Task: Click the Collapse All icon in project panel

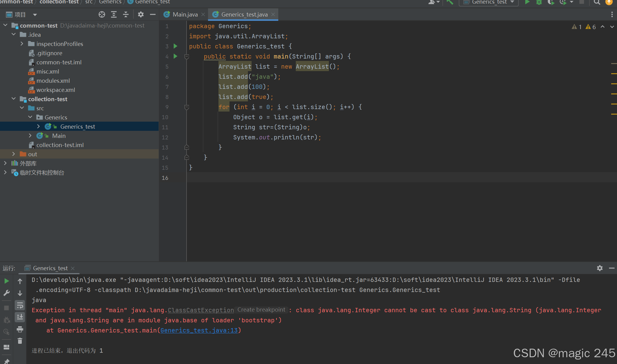Action: click(x=126, y=14)
